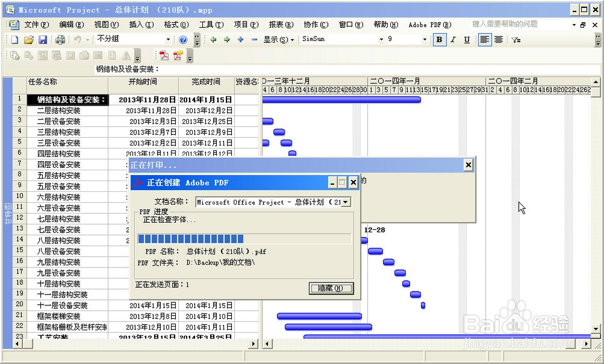Open an existing project file
604x364 pixels.
tap(29, 40)
